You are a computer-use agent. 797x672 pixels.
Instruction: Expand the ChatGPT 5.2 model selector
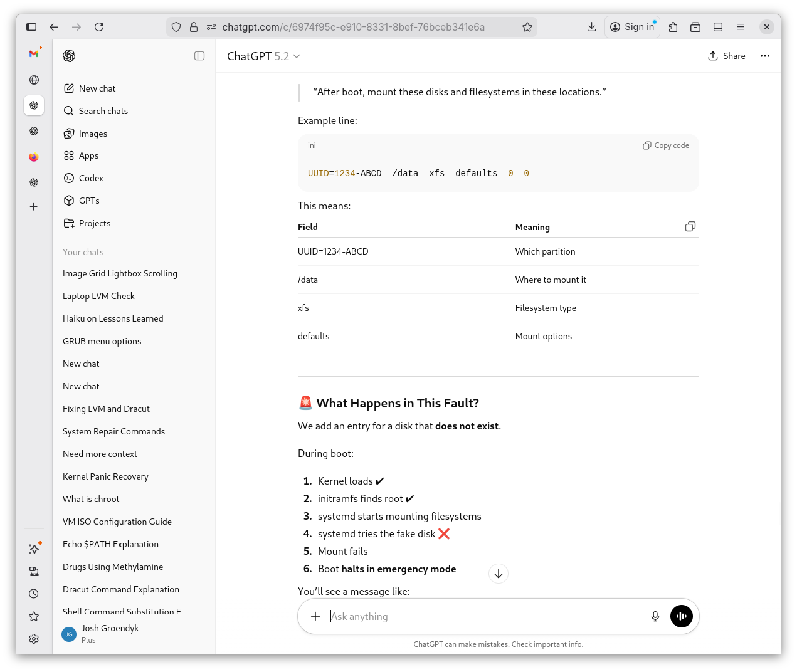(x=263, y=56)
